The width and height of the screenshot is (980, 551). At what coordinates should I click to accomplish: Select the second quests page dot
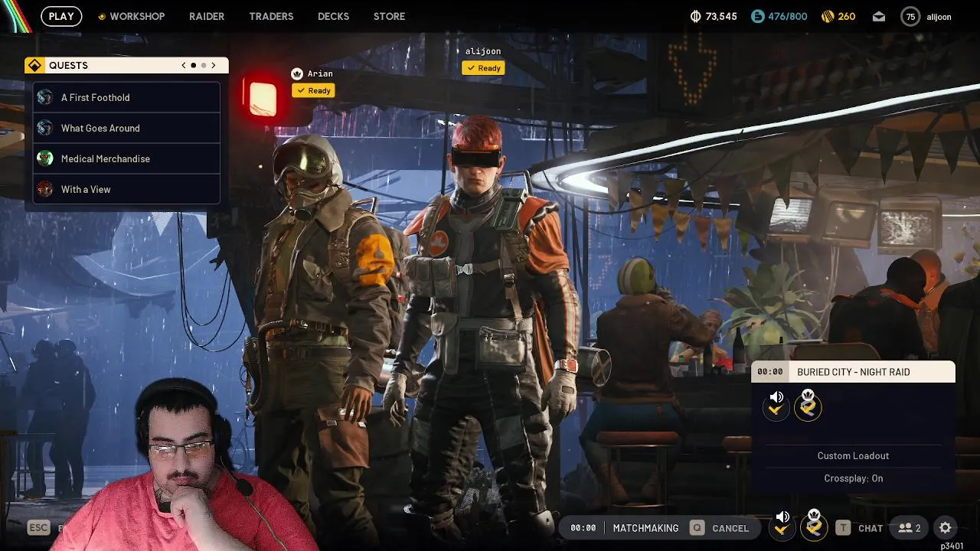[x=204, y=65]
